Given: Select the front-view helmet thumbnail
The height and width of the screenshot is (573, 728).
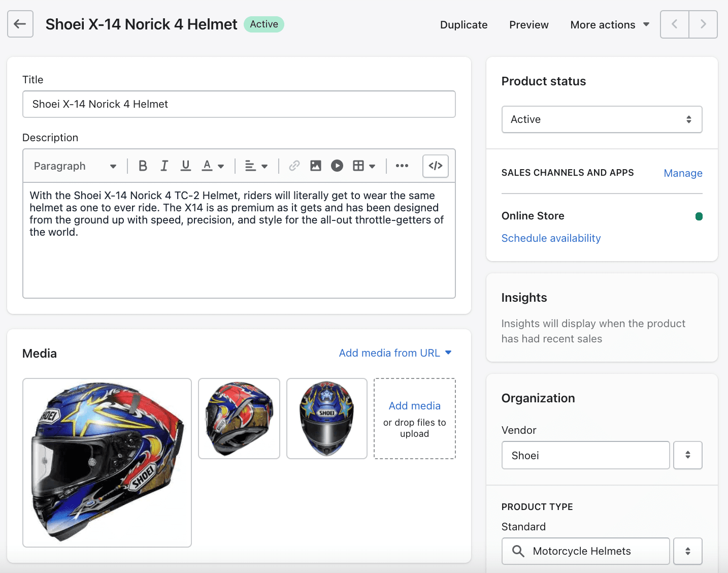Looking at the screenshot, I should pos(327,419).
